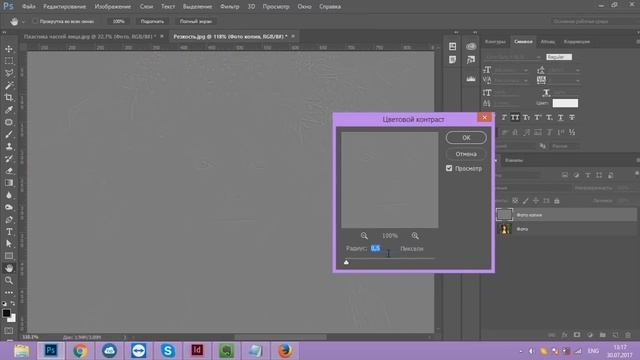640x360 pixels.
Task: Switch to the Абзац panel tab
Action: click(547, 42)
